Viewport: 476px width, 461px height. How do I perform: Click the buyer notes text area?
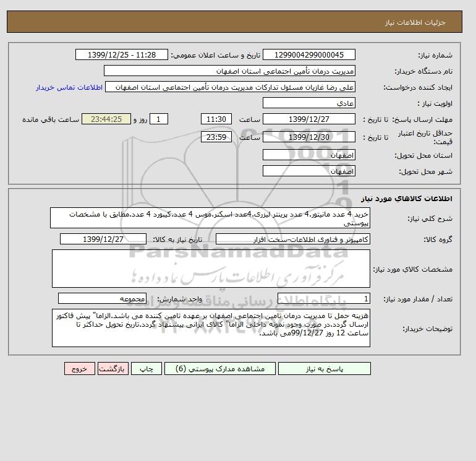(211, 328)
